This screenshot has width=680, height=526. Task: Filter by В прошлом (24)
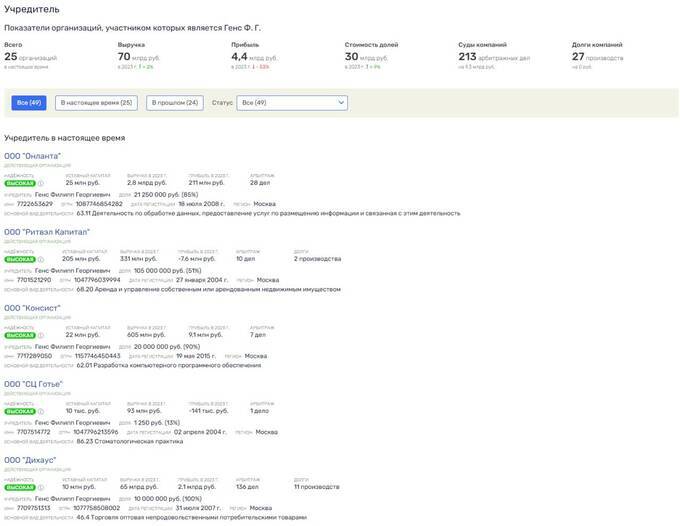coord(175,103)
